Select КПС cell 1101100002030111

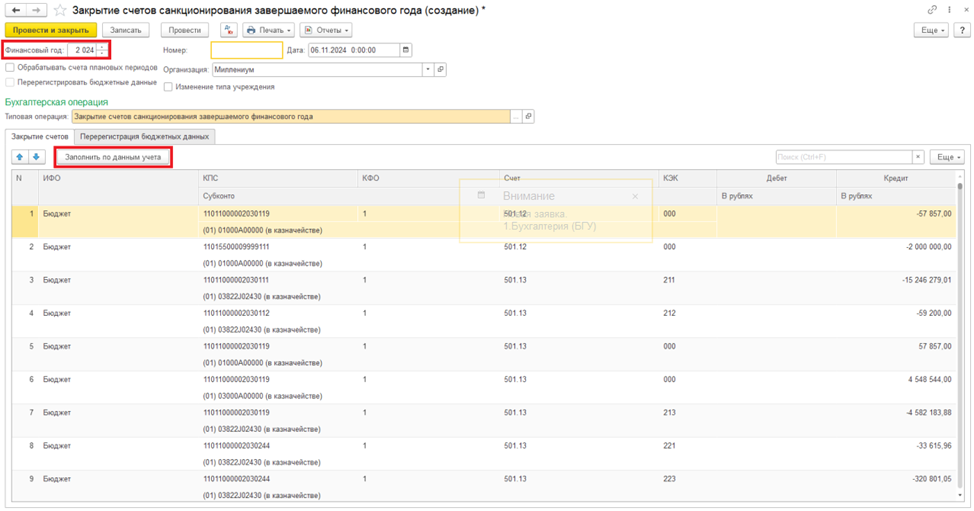coord(278,280)
